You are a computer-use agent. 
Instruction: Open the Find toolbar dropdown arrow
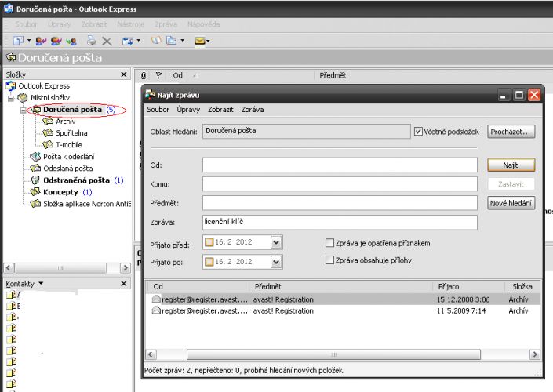click(x=182, y=41)
